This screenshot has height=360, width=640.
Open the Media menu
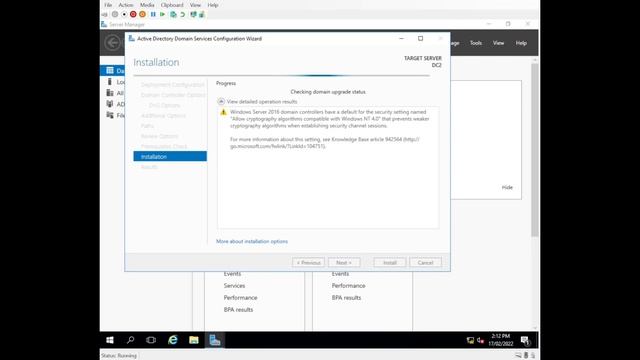tap(147, 5)
